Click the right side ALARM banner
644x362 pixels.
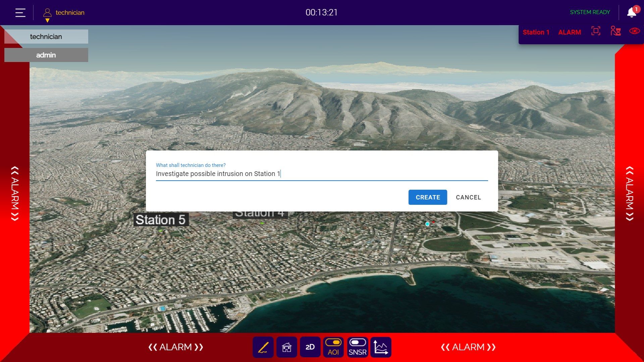pyautogui.click(x=630, y=194)
